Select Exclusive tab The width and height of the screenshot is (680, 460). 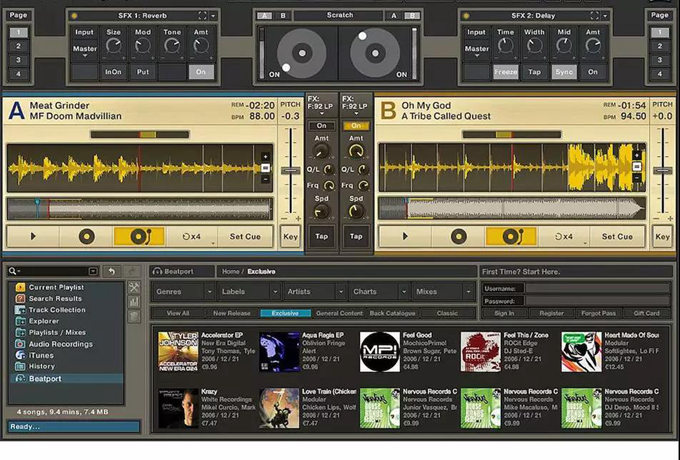285,313
